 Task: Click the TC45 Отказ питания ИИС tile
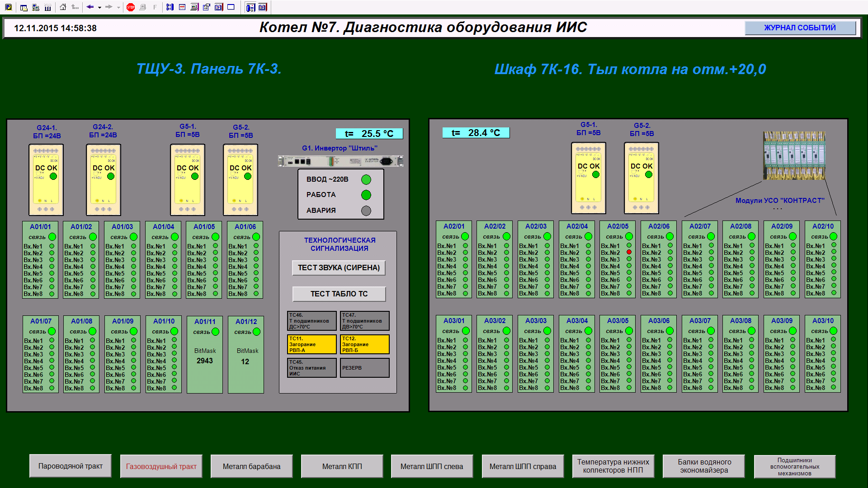point(312,368)
